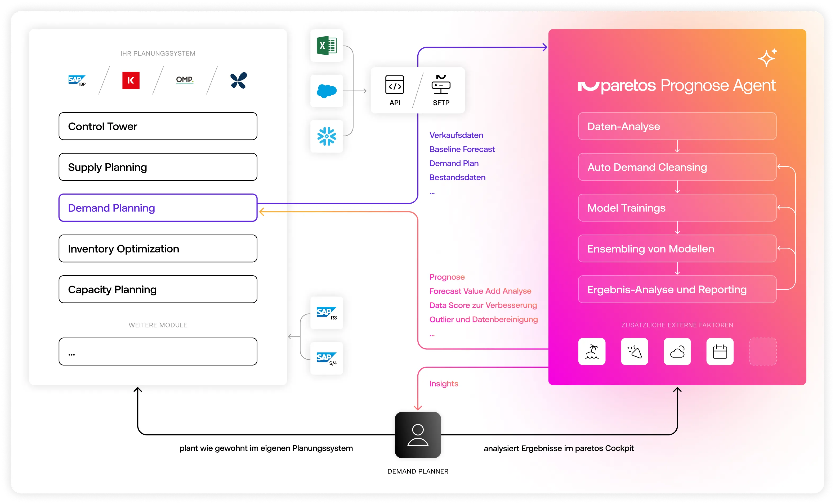The height and width of the screenshot is (504, 835).
Task: Click the Snowflake icon
Action: (327, 136)
